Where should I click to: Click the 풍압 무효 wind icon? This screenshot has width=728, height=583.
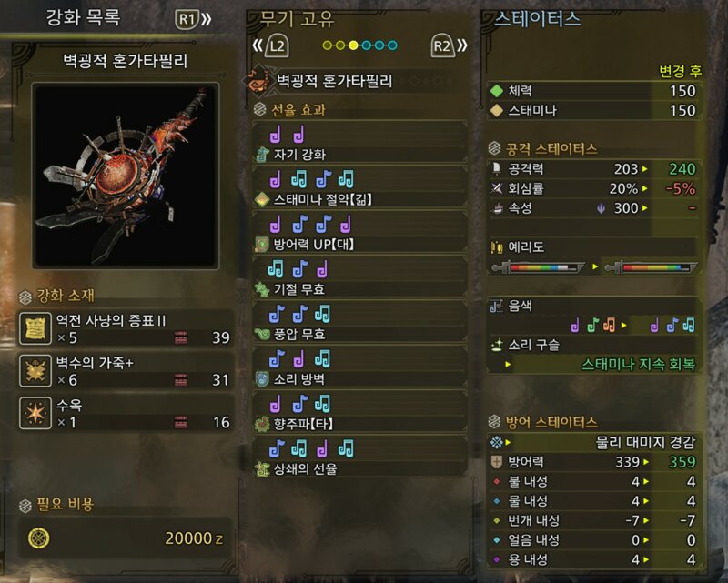pyautogui.click(x=262, y=334)
